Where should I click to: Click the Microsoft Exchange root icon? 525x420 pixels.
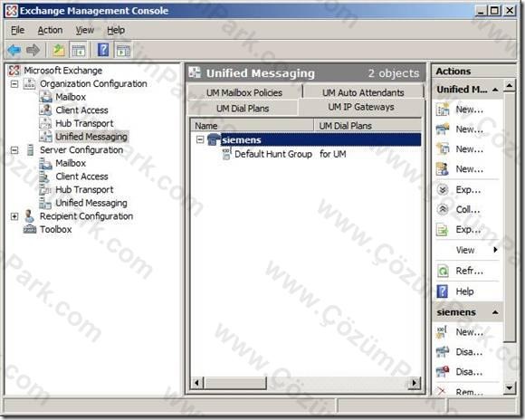[14, 71]
